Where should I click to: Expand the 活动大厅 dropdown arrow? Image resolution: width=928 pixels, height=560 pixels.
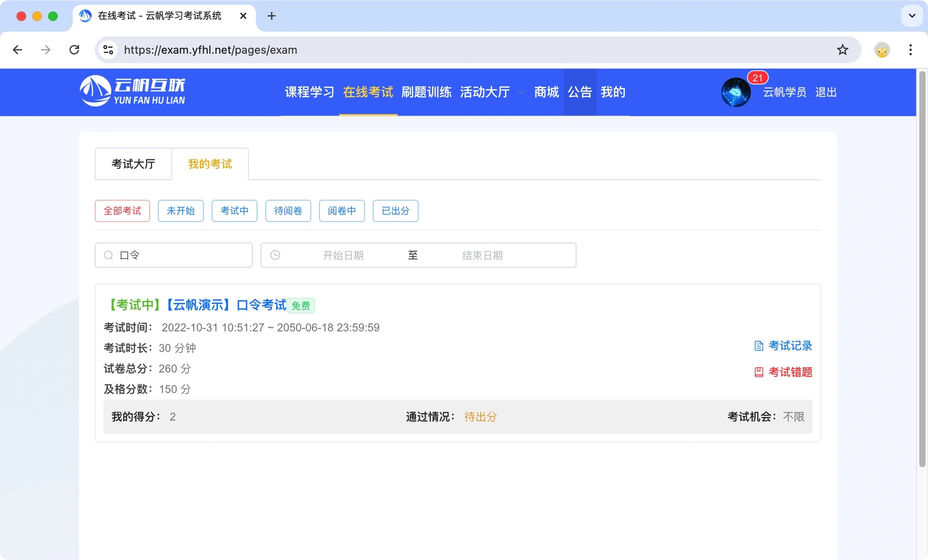coord(521,92)
